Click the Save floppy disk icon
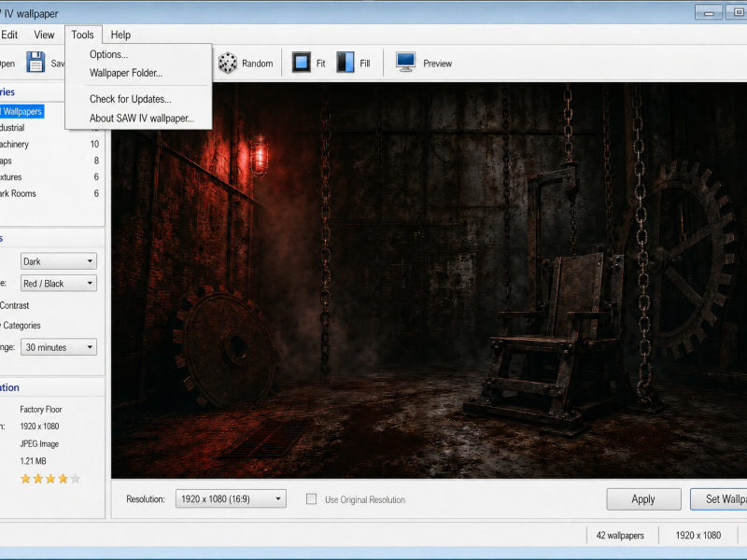 click(35, 63)
